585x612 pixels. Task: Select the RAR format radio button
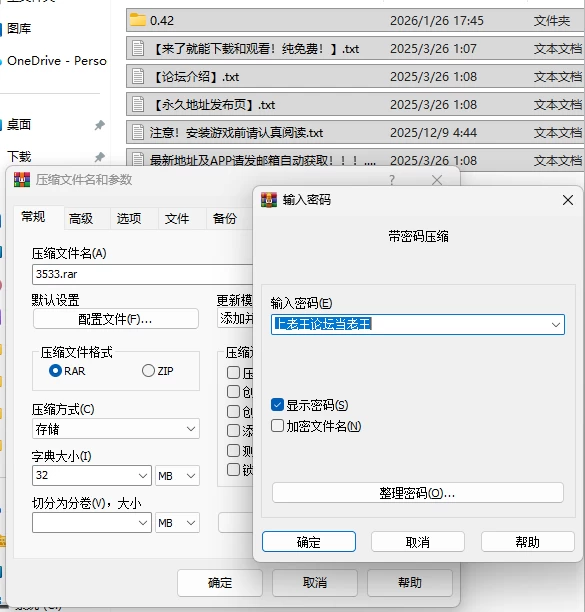click(55, 370)
